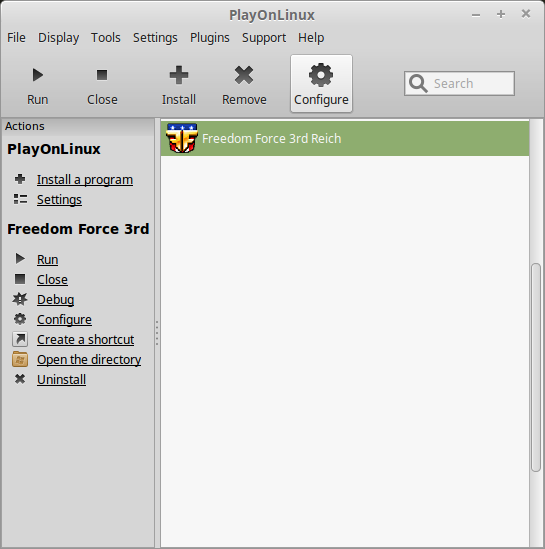Image resolution: width=545 pixels, height=549 pixels.
Task: Minimize the PlayOnLinux window
Action: (476, 15)
